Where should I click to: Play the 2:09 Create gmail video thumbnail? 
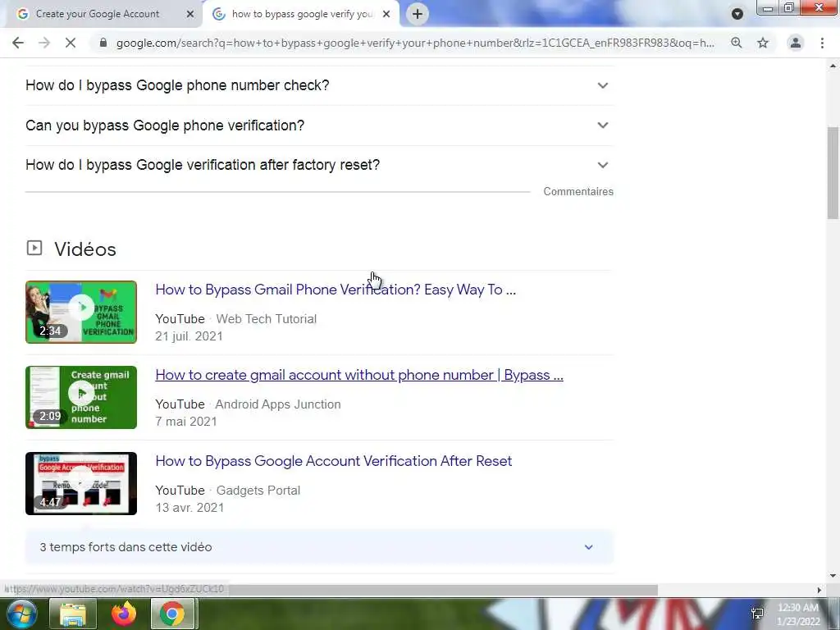[x=81, y=398]
